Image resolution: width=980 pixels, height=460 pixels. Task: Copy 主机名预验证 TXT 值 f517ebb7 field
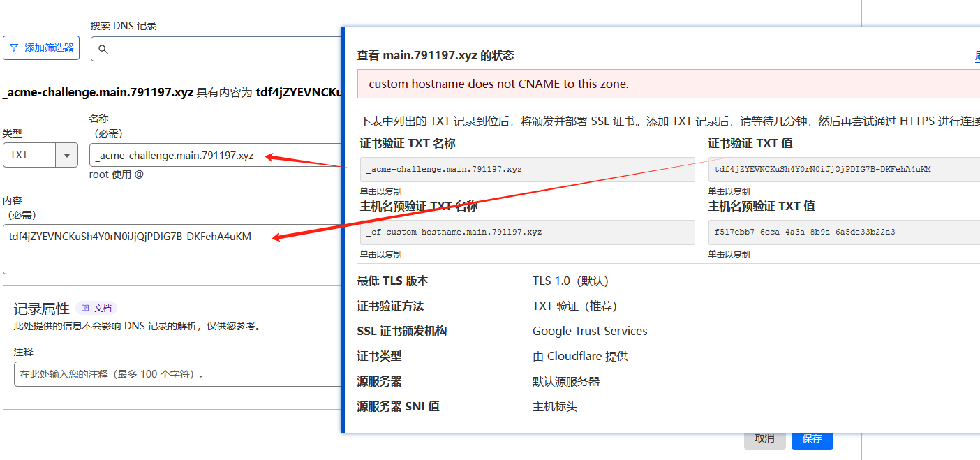click(x=844, y=232)
